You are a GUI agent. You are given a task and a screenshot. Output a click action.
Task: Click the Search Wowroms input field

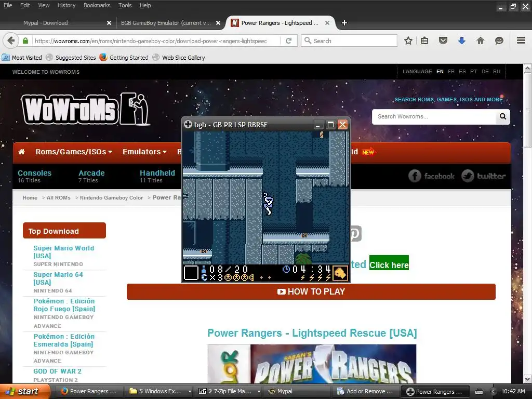coord(434,117)
